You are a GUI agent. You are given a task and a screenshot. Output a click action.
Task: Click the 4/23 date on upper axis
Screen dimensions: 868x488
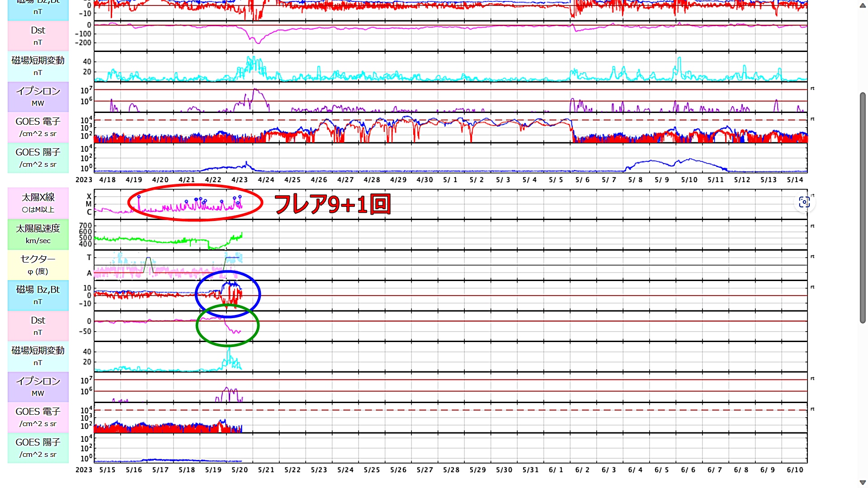(x=240, y=180)
